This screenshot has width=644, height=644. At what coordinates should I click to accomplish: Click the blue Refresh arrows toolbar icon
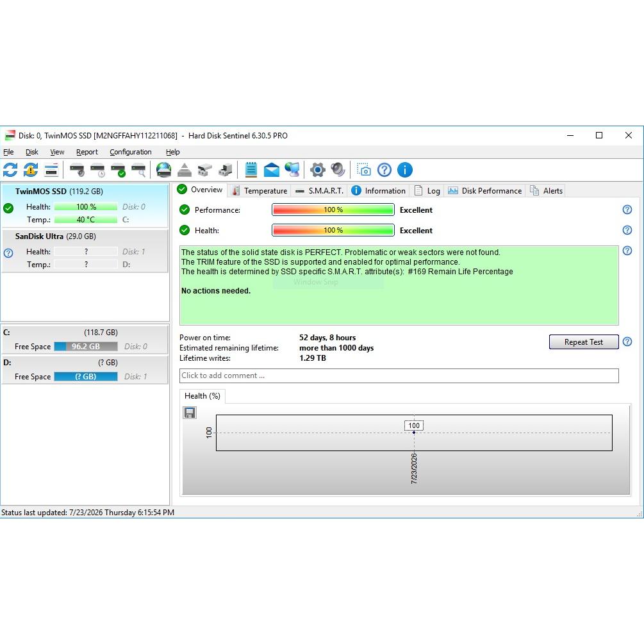click(10, 170)
